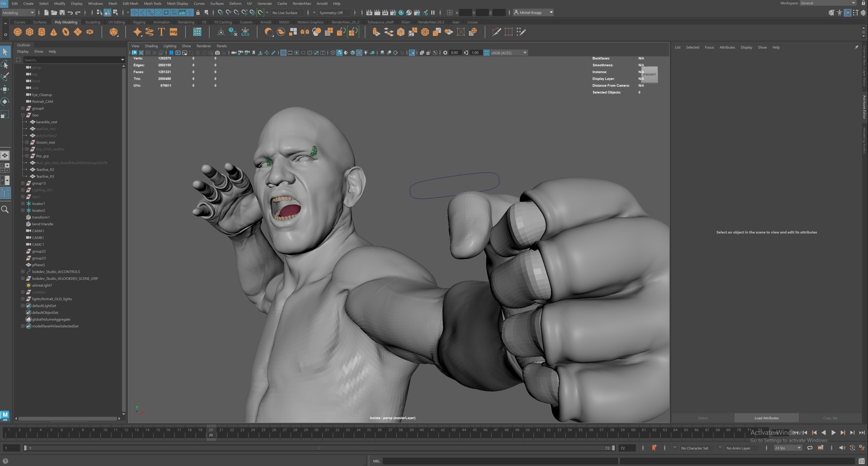Expand the group13 node in Outliner

coord(23,183)
